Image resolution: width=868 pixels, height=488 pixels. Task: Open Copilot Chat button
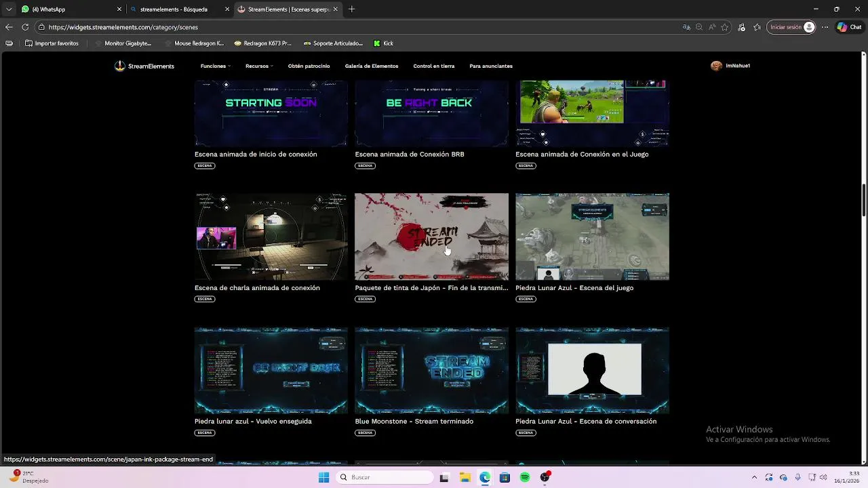(849, 27)
